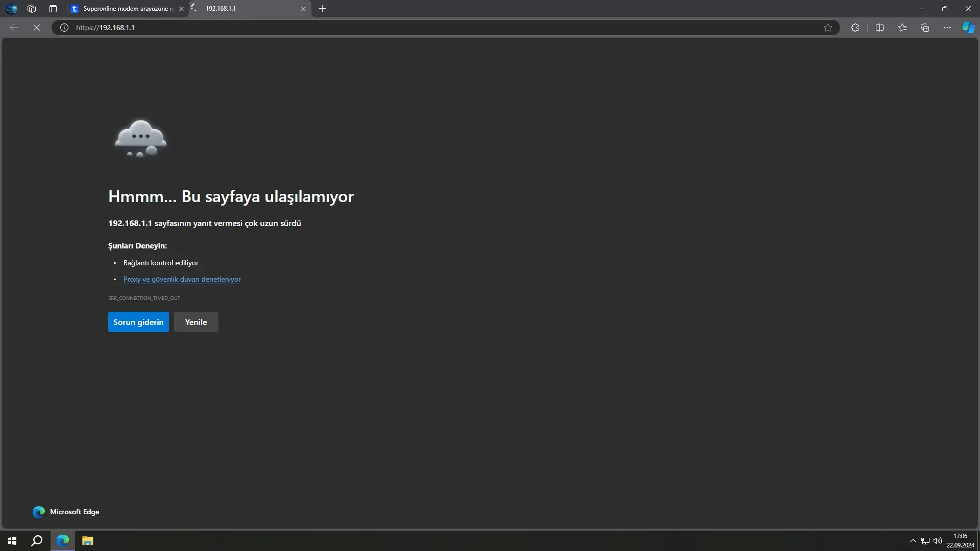Restore down the Edge window
980x551 pixels.
[x=944, y=9]
